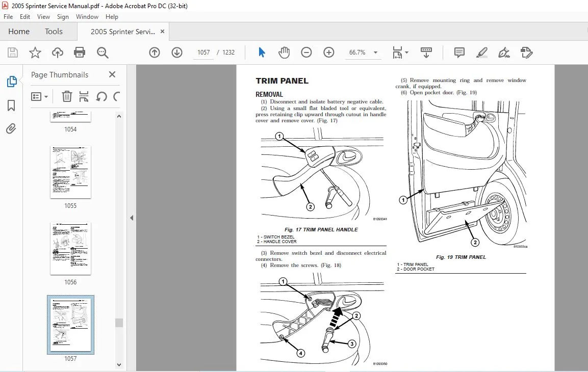The image size is (588, 372).
Task: Rotate page clockwise icon
Action: point(116,97)
